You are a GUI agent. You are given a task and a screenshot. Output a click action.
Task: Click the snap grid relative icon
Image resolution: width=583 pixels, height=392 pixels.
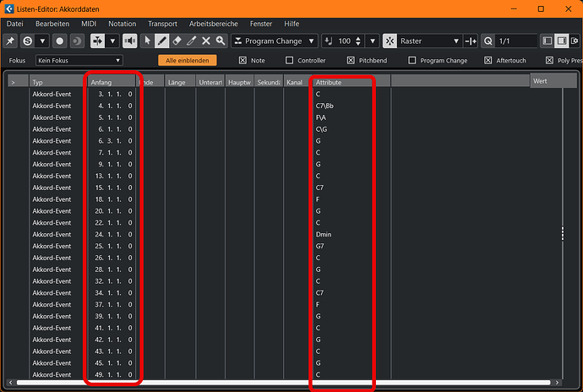(471, 41)
